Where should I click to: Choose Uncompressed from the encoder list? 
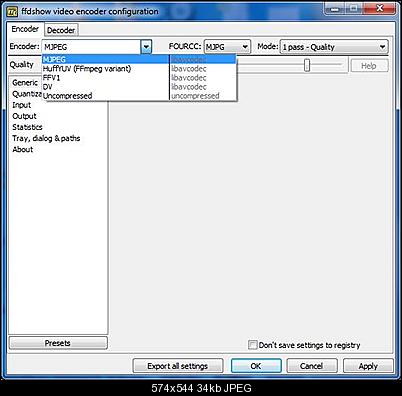click(x=139, y=96)
